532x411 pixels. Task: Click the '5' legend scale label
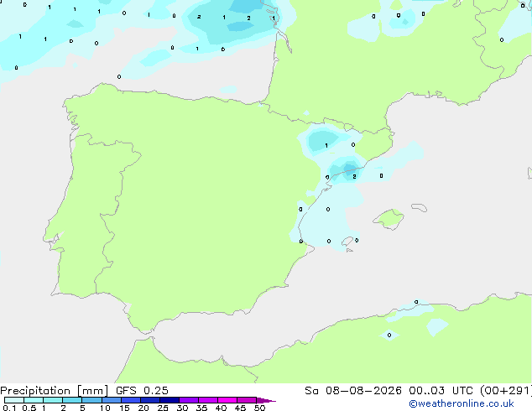[82, 408]
